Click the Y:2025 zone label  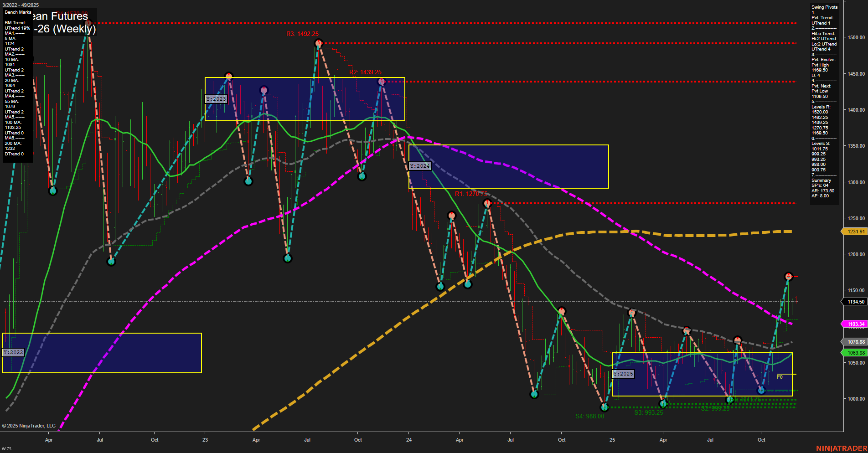(x=623, y=373)
